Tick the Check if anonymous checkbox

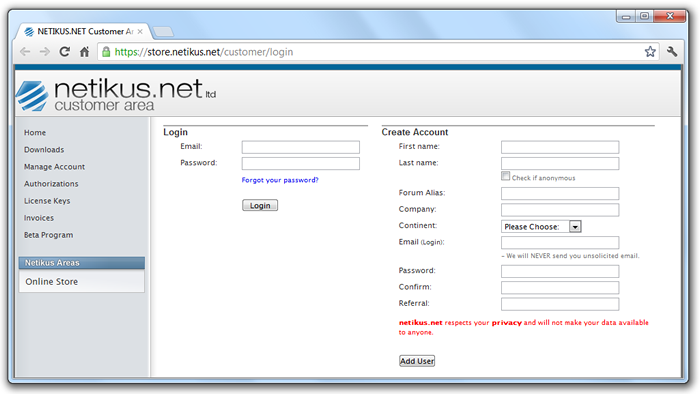505,176
